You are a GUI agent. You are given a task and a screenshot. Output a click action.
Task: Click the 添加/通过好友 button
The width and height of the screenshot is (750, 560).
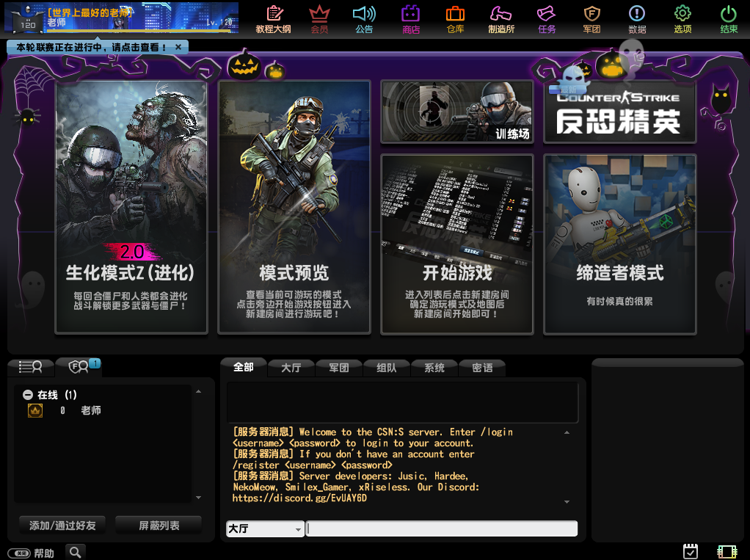[62, 526]
